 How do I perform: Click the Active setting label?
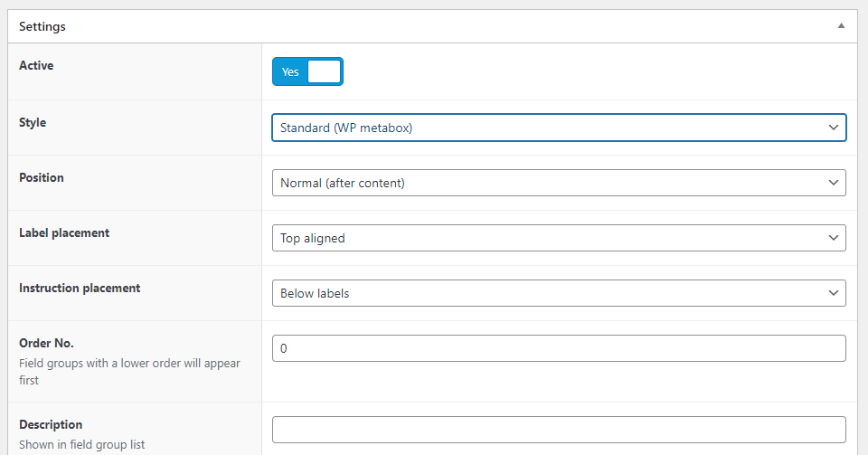click(x=36, y=66)
